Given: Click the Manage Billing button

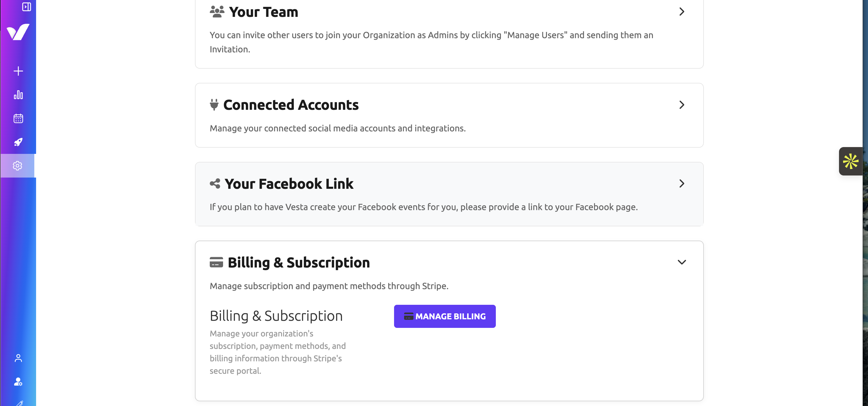Looking at the screenshot, I should 444,316.
